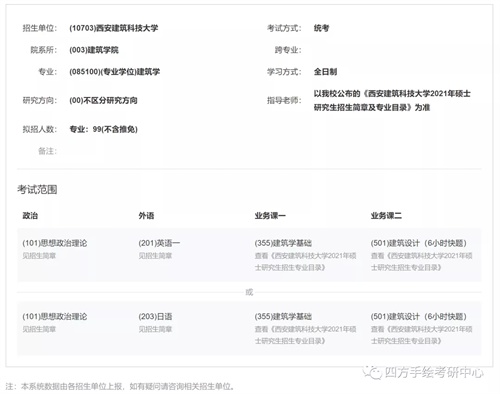Click the 政治 column header

pos(30,216)
